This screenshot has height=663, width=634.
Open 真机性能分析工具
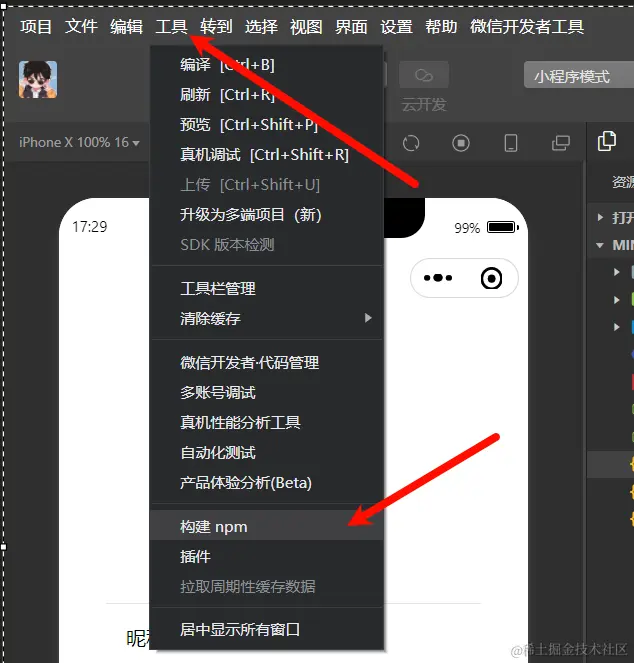[x=266, y=422]
